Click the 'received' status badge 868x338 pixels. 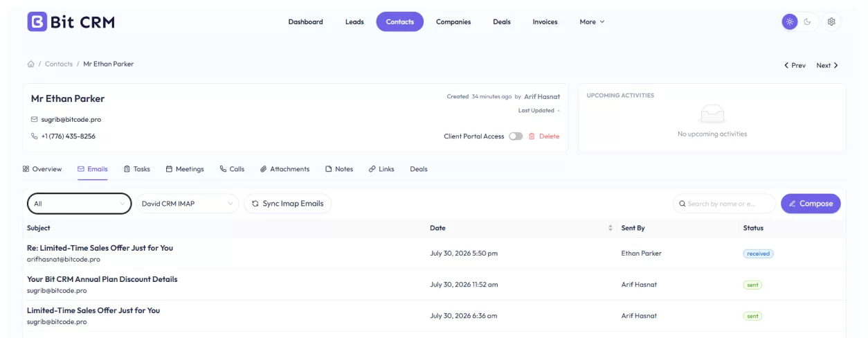tap(758, 254)
